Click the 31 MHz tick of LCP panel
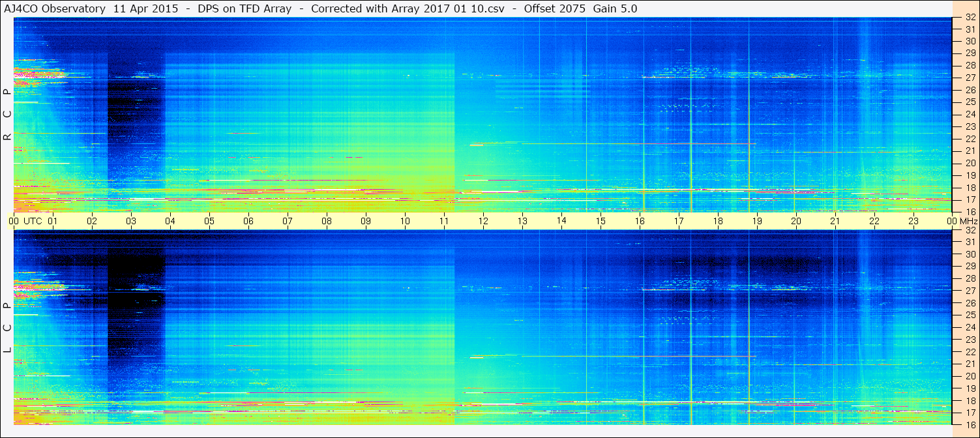This screenshot has height=438, width=980. point(970,242)
